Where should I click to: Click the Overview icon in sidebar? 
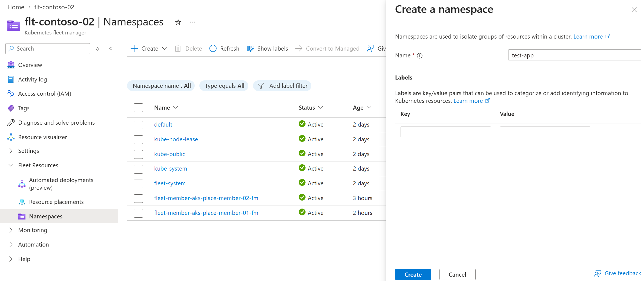click(11, 65)
